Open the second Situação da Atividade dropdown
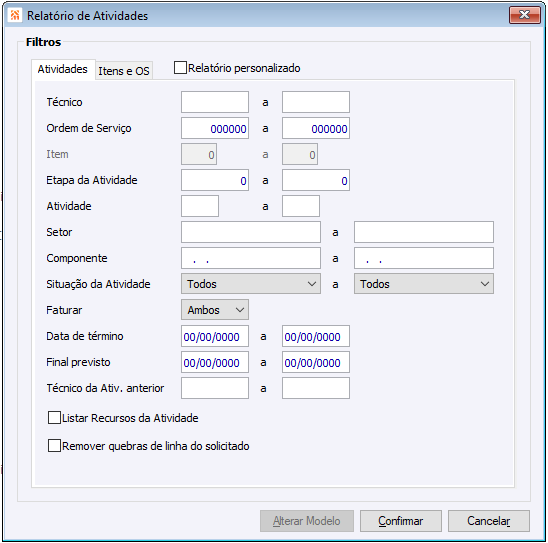548x543 pixels. [424, 284]
